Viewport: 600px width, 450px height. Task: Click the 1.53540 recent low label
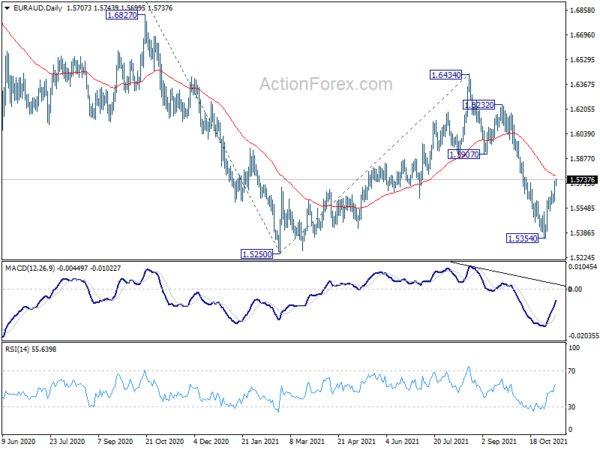pos(522,238)
